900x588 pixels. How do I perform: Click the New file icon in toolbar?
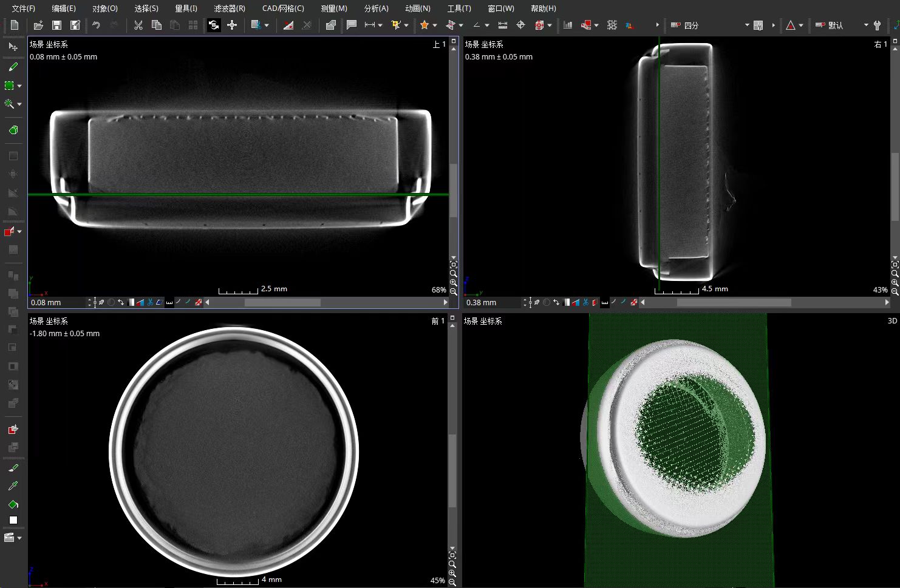[15, 25]
